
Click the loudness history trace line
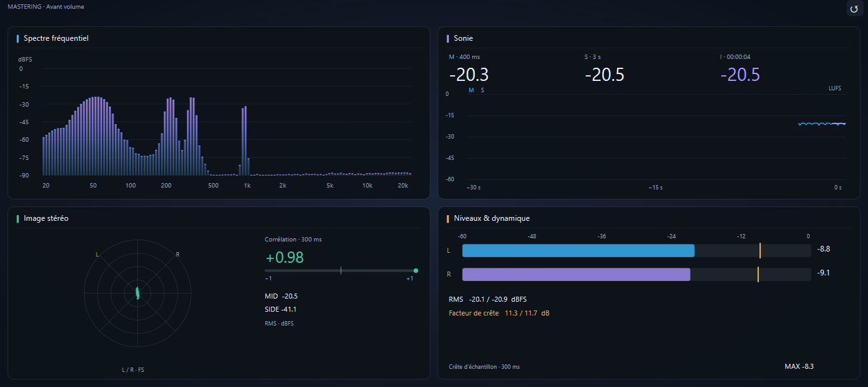coord(822,124)
